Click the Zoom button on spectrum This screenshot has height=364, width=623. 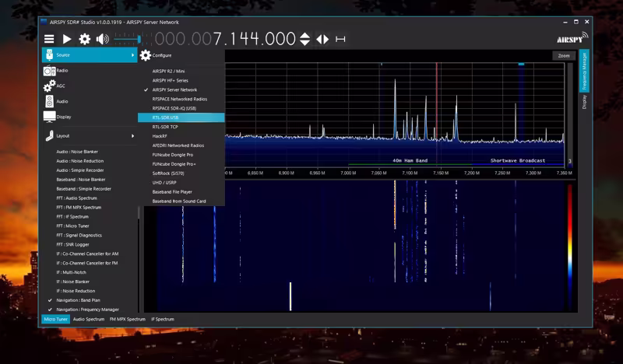click(x=564, y=56)
